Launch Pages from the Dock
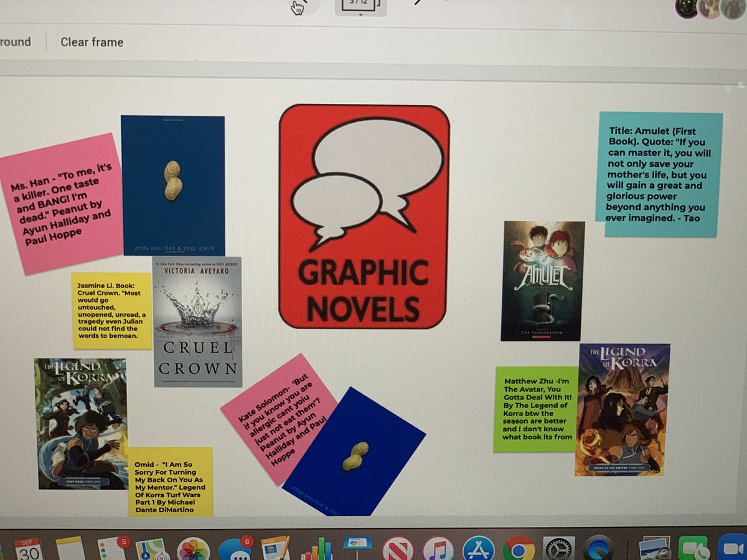The width and height of the screenshot is (747, 560). point(276,549)
